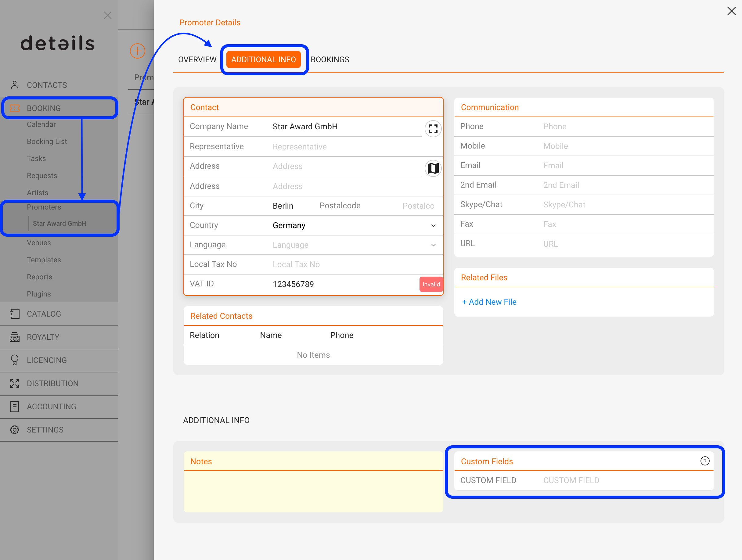The image size is (742, 560).
Task: Open Templates in the sidebar
Action: (44, 260)
